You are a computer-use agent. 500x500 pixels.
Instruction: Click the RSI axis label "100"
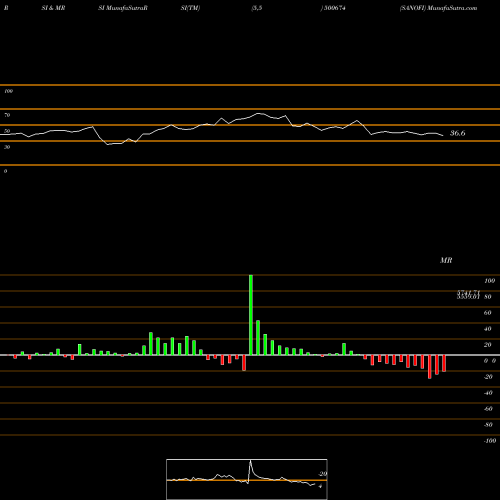pos(8,91)
